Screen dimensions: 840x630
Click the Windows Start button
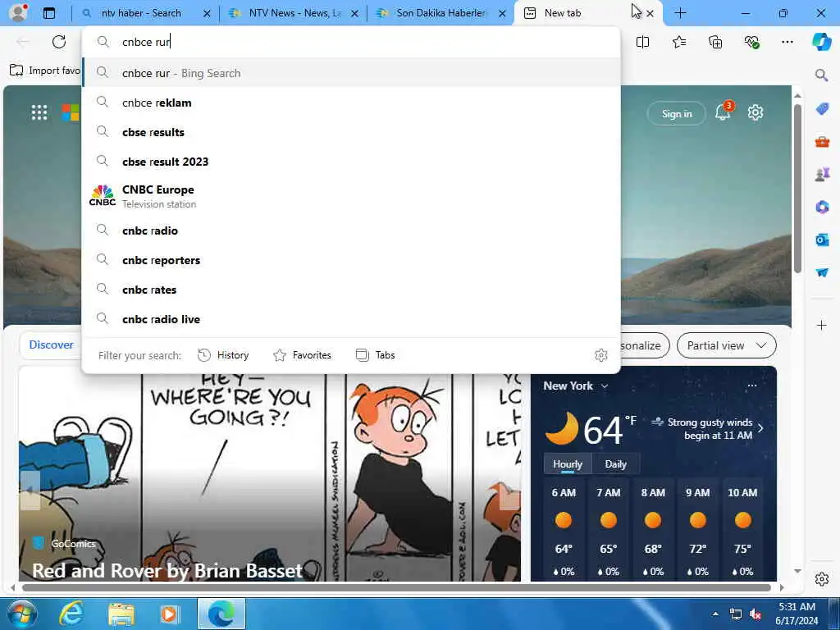[x=21, y=614]
